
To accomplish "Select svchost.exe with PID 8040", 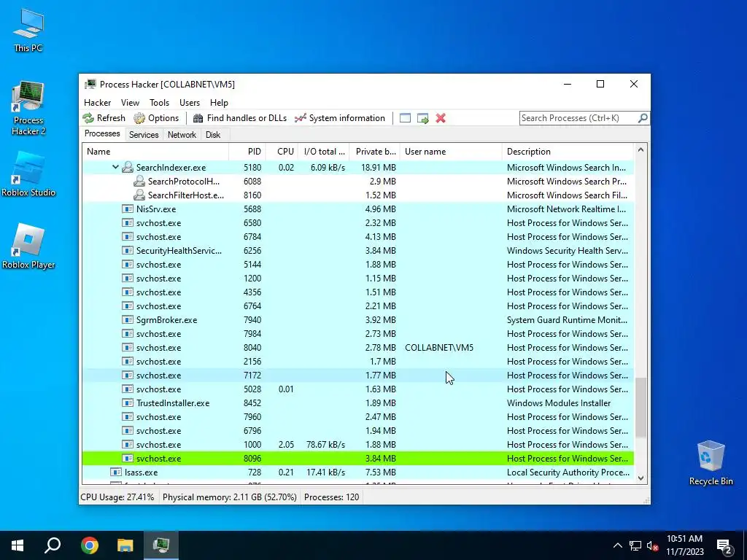I will (x=357, y=348).
